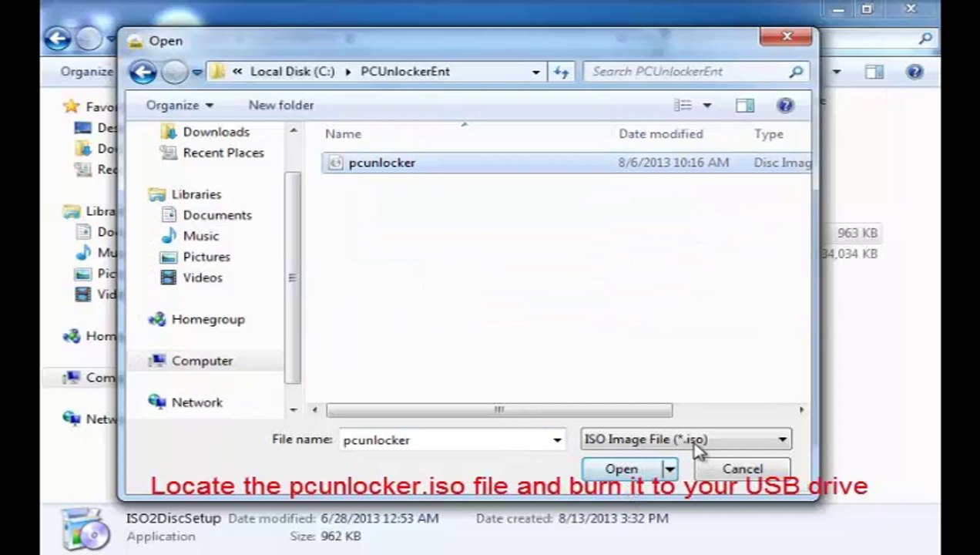
Task: Open ISO Image File type dropdown
Action: [686, 439]
